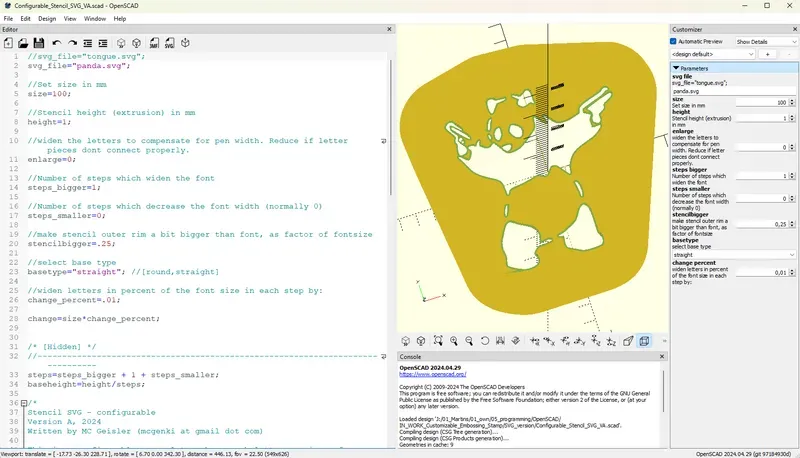This screenshot has width=800, height=458.
Task: Click the Zoom In magnifier in viewport toolbar
Action: [454, 341]
